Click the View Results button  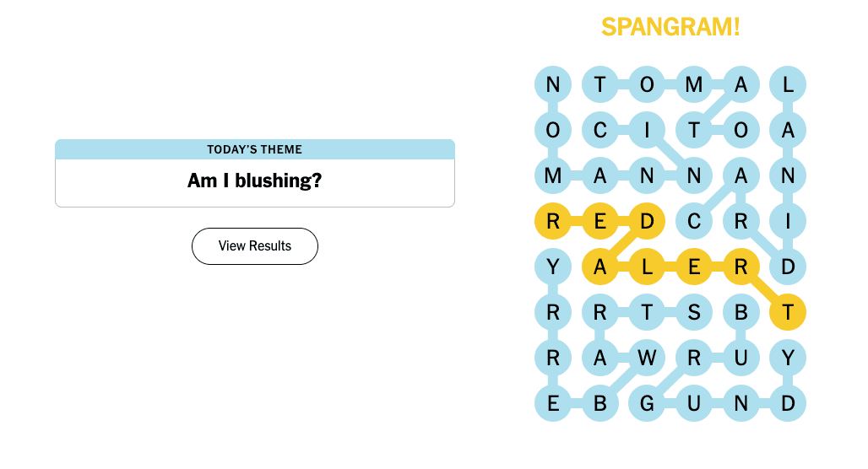[255, 246]
